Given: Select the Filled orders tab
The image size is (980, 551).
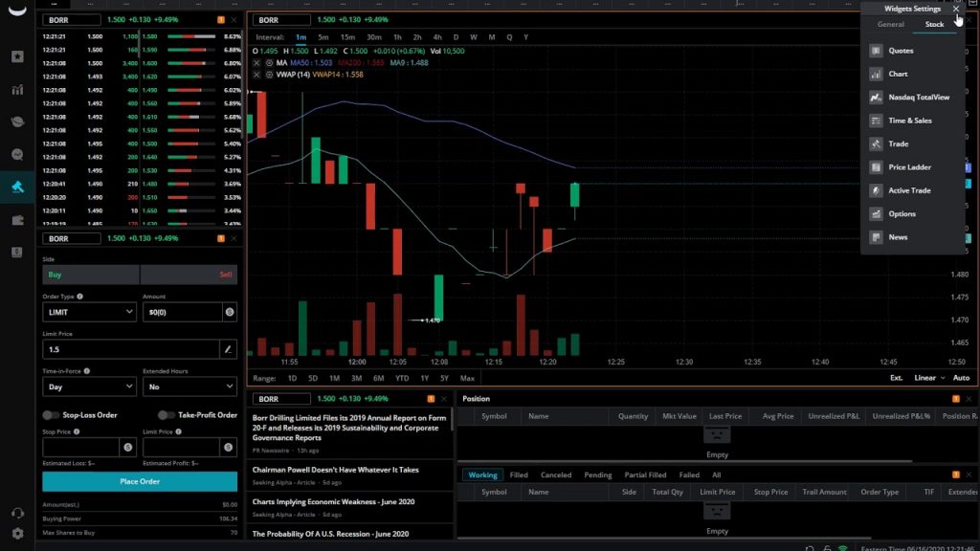Looking at the screenshot, I should (519, 474).
